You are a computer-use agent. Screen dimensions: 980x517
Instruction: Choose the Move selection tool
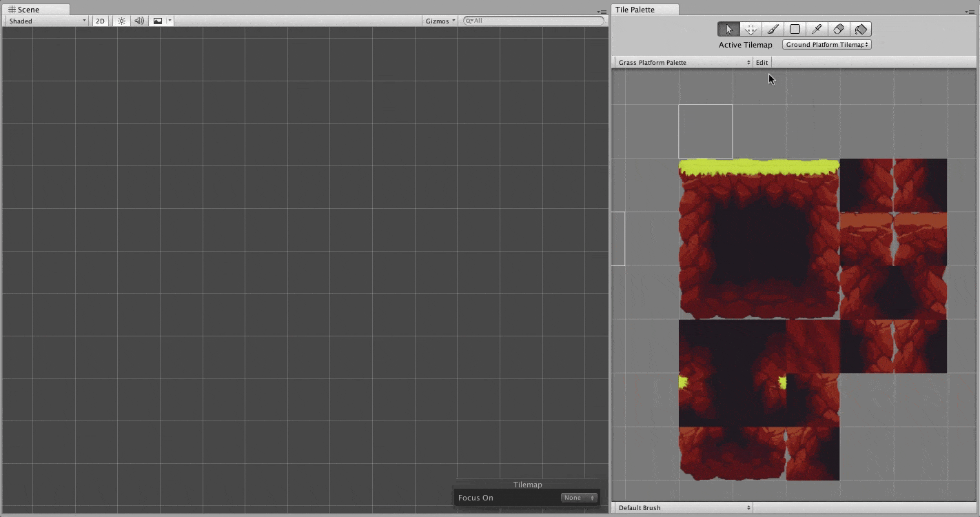[x=751, y=29]
